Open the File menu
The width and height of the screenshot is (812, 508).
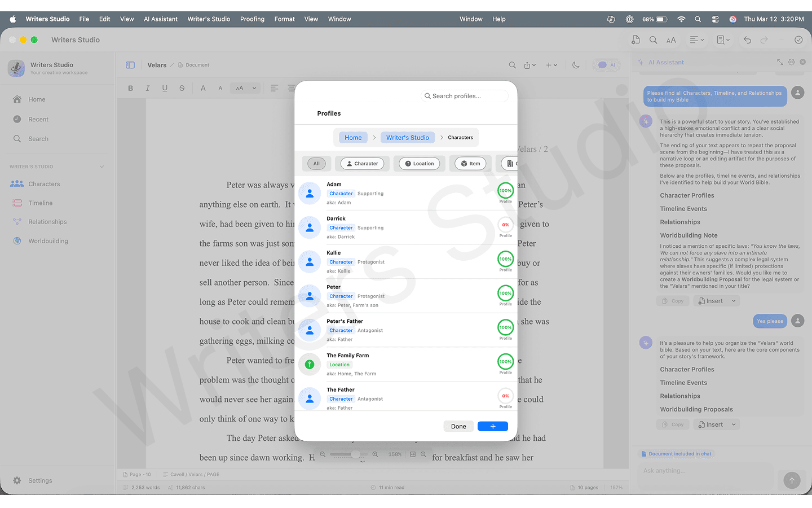pyautogui.click(x=84, y=19)
